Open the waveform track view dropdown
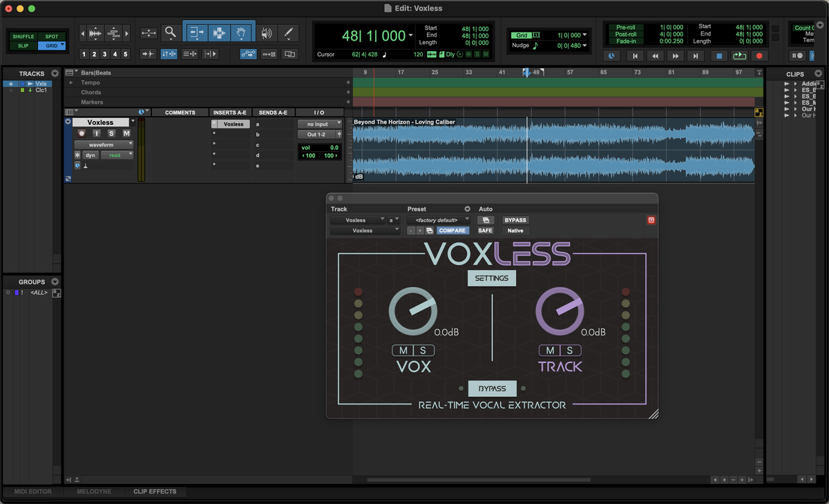The height and width of the screenshot is (504, 829). [x=104, y=145]
